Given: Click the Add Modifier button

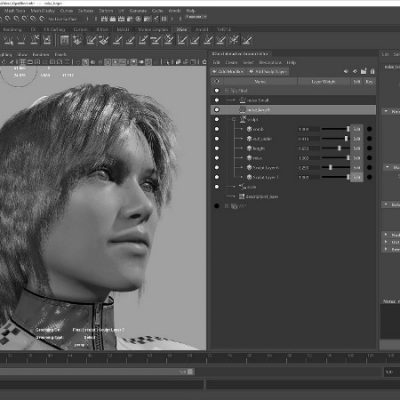Looking at the screenshot, I should (x=228, y=72).
